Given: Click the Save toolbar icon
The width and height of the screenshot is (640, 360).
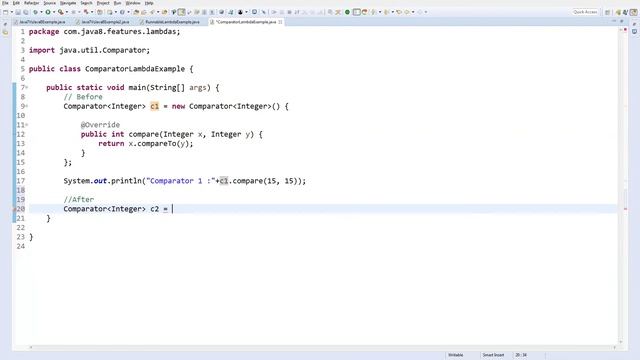Looking at the screenshot, I should click(x=18, y=12).
